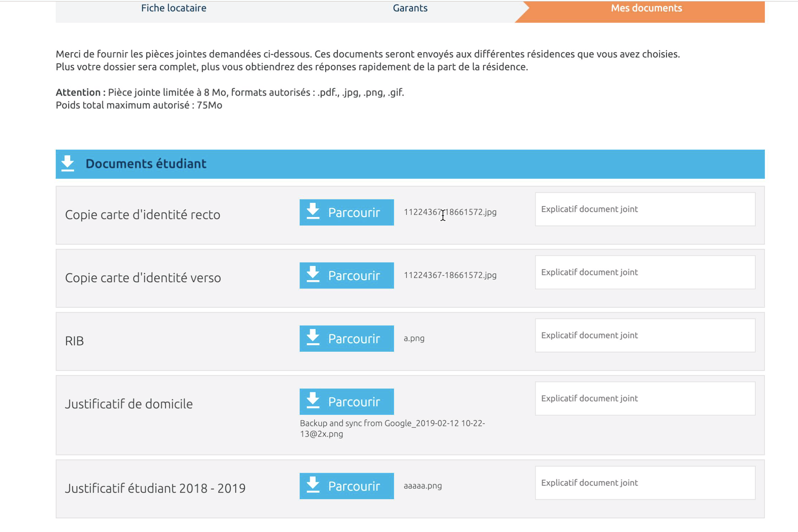Open the Garants tab
798x532 pixels.
[x=410, y=8]
